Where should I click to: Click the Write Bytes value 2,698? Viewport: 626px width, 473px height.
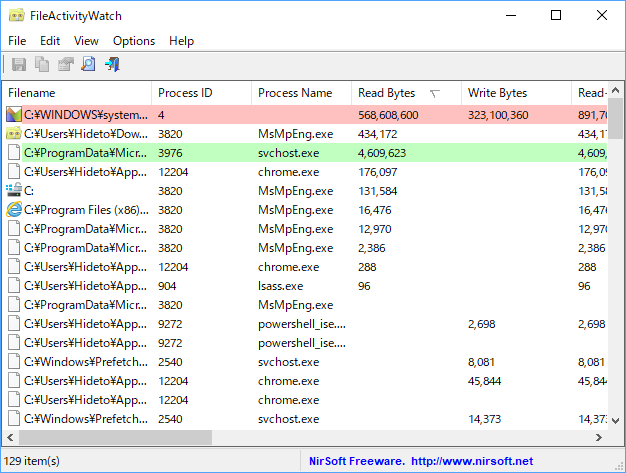[x=481, y=324]
